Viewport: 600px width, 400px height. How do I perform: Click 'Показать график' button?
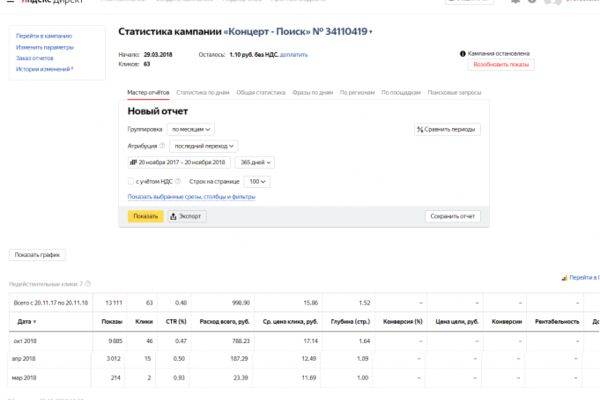[37, 255]
